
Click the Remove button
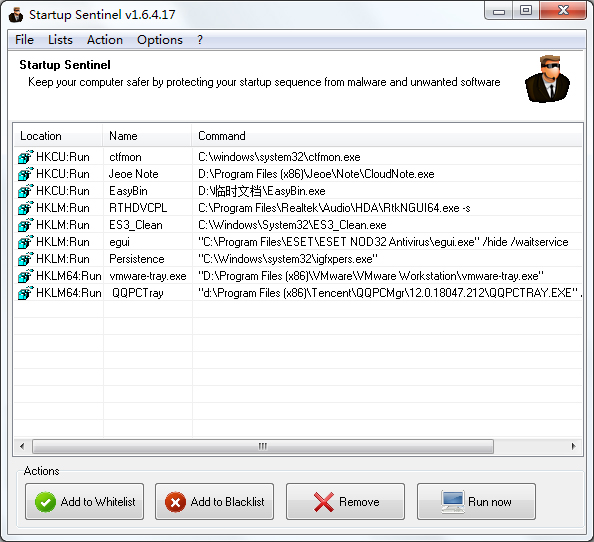click(345, 501)
